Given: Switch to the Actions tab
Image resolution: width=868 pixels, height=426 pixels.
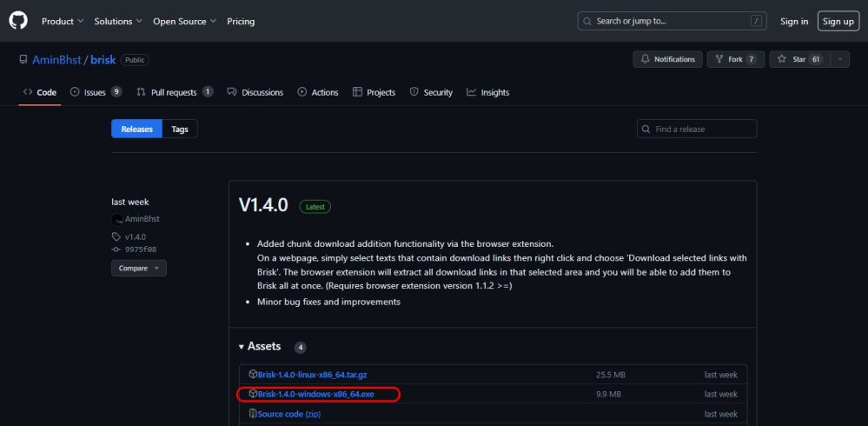Looking at the screenshot, I should click(318, 92).
